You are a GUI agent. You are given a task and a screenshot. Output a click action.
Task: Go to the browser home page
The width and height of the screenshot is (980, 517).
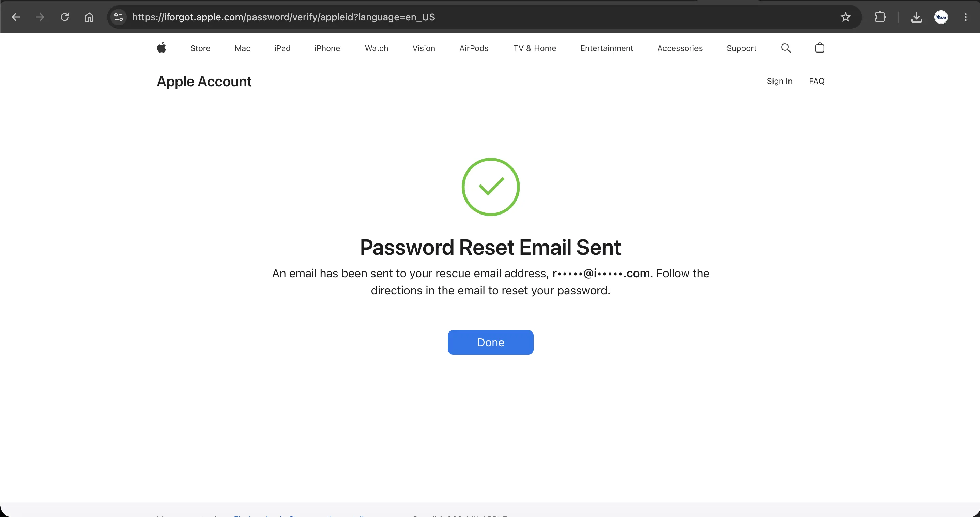click(89, 17)
